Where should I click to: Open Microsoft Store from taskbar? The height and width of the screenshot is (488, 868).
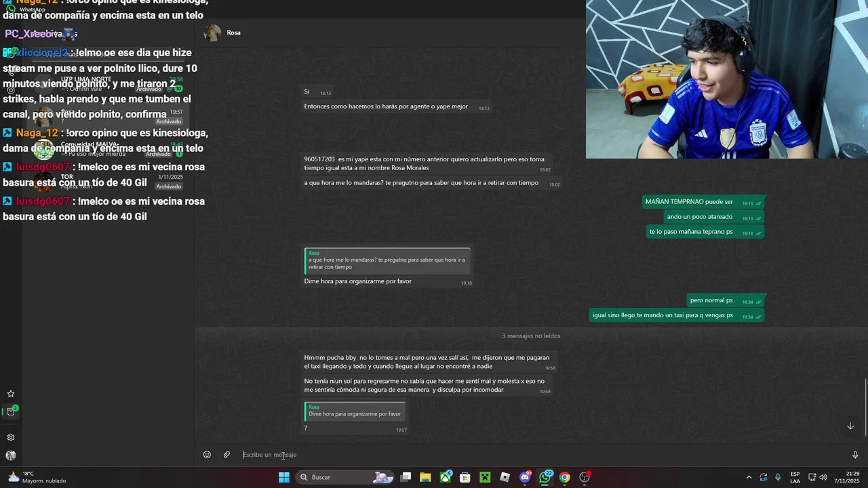click(465, 477)
